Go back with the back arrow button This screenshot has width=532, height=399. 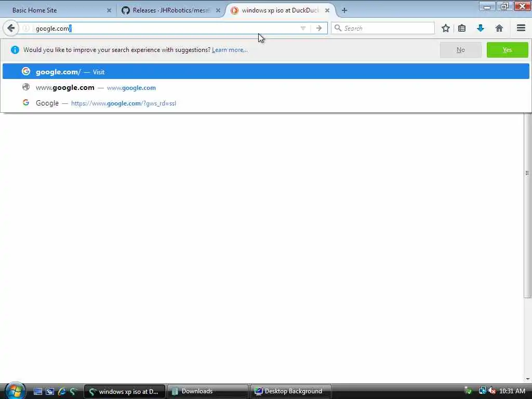[11, 28]
